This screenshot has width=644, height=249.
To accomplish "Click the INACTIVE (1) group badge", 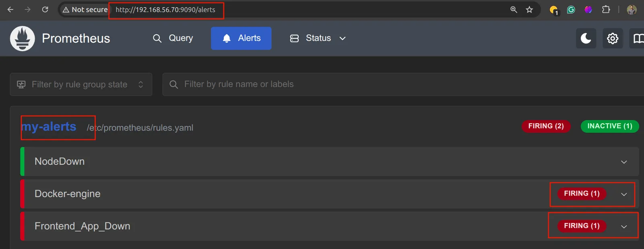I will (x=610, y=126).
